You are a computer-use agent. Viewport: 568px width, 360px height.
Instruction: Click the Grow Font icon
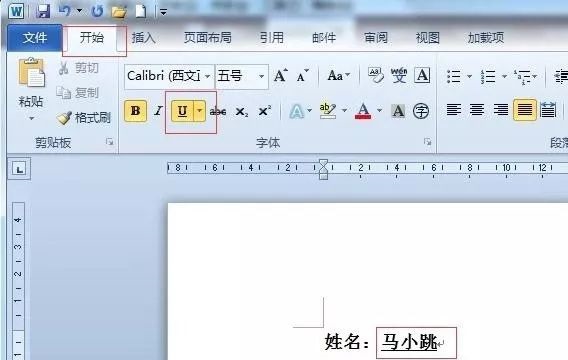tap(281, 75)
